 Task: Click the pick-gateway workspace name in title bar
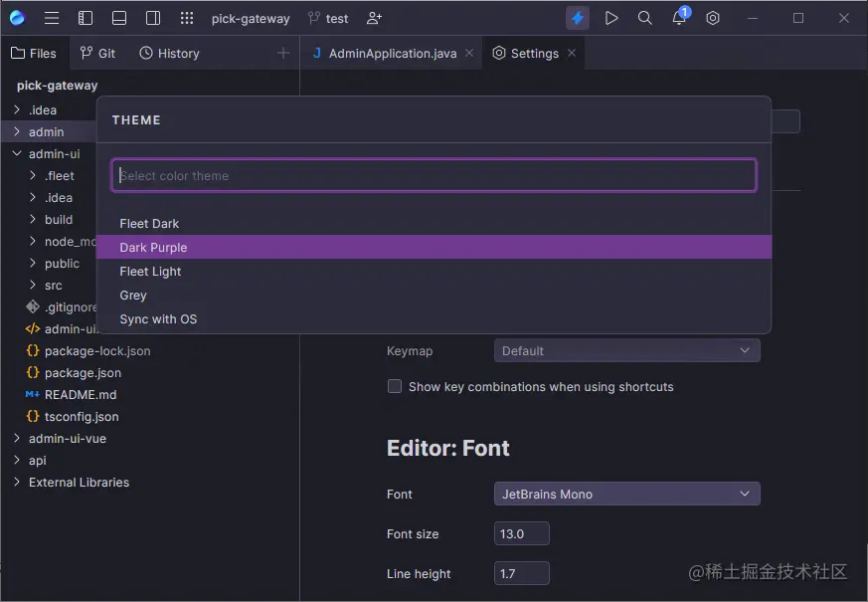click(x=251, y=19)
